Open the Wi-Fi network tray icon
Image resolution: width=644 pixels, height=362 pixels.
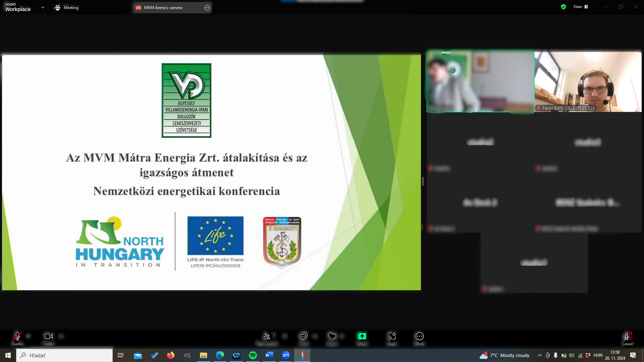(580, 355)
